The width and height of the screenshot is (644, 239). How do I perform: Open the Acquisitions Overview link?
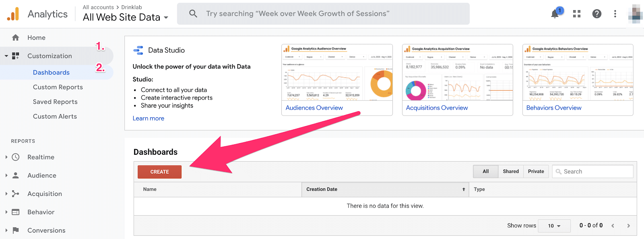point(437,108)
